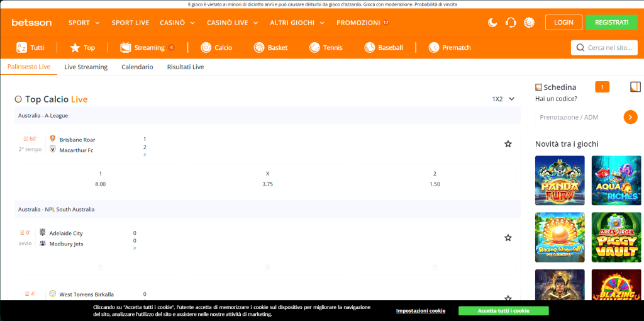
Task: Favorite Adelaide City match star
Action: (x=508, y=237)
